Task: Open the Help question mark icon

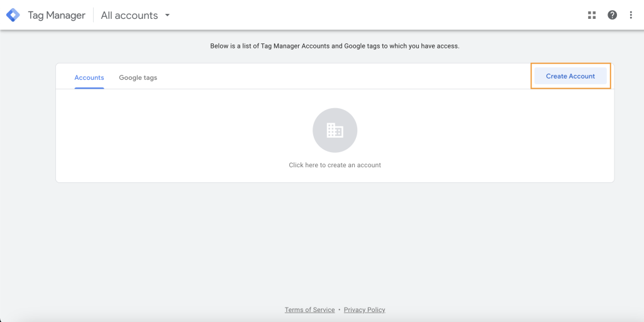Action: (x=612, y=15)
